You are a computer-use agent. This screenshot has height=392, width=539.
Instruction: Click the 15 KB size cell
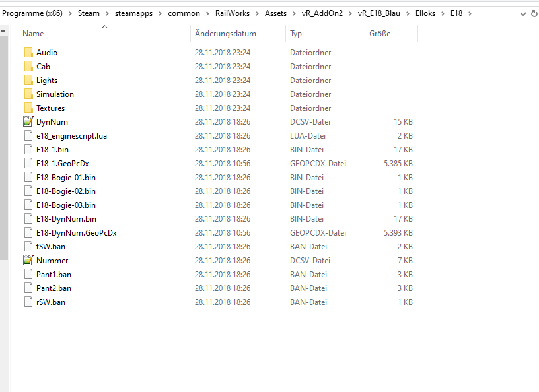pos(403,122)
